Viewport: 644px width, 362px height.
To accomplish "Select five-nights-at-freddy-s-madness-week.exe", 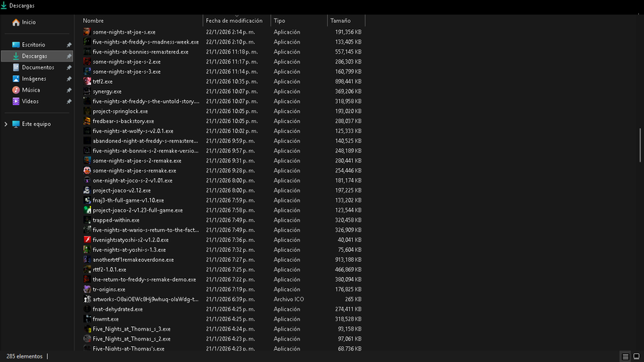I will click(x=146, y=42).
